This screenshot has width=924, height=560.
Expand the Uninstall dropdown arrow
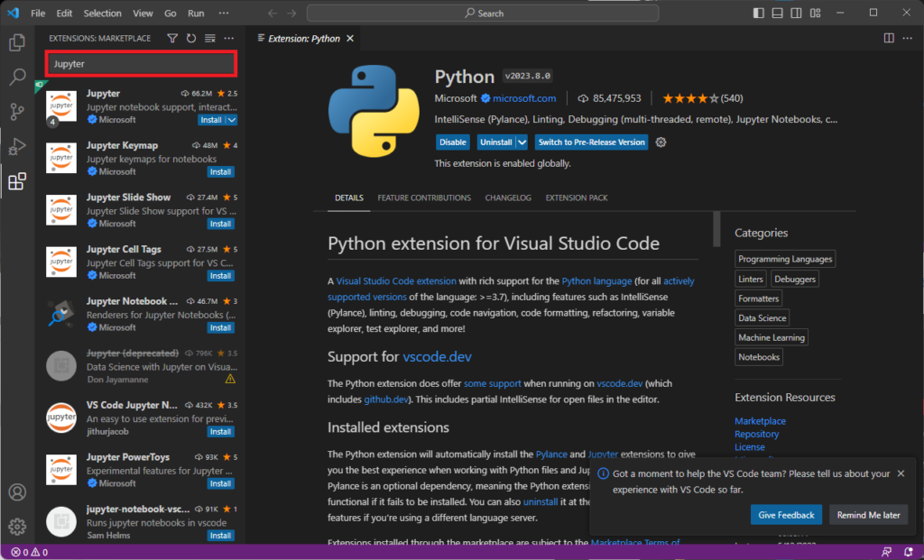pyautogui.click(x=522, y=142)
